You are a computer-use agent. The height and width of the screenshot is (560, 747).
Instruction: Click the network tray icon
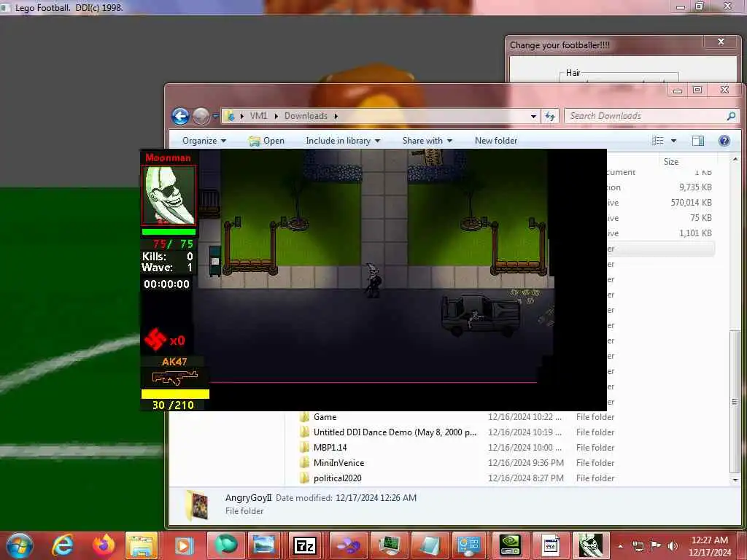[638, 545]
